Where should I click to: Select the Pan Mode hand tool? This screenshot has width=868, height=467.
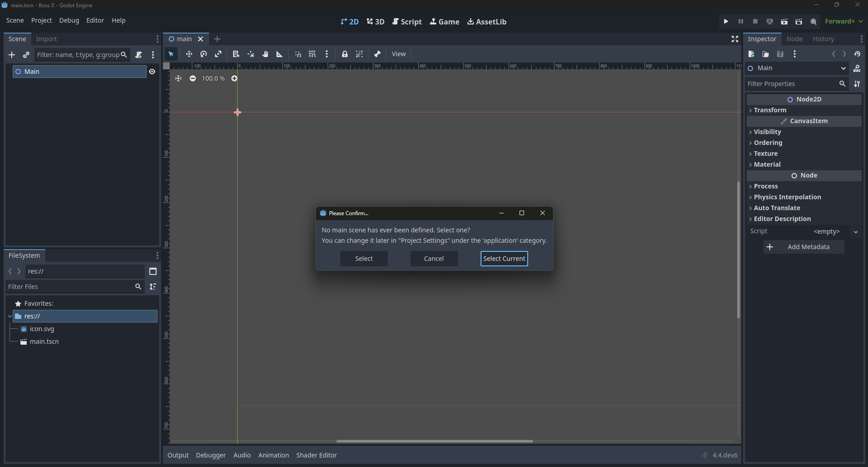pos(265,54)
